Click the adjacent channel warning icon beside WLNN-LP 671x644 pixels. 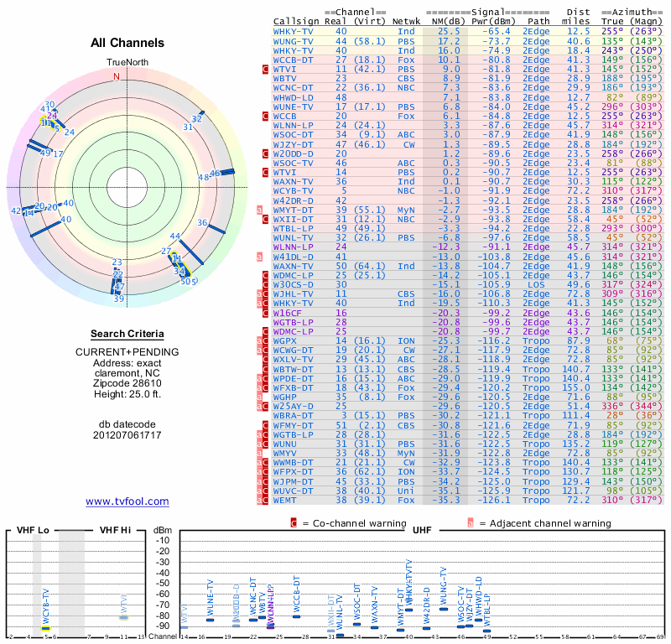[261, 257]
